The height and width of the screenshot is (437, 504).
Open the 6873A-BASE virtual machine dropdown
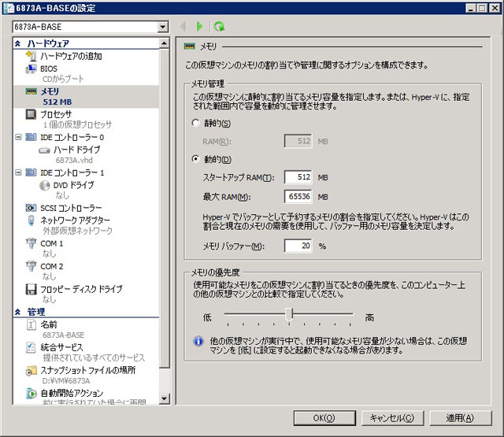point(163,27)
